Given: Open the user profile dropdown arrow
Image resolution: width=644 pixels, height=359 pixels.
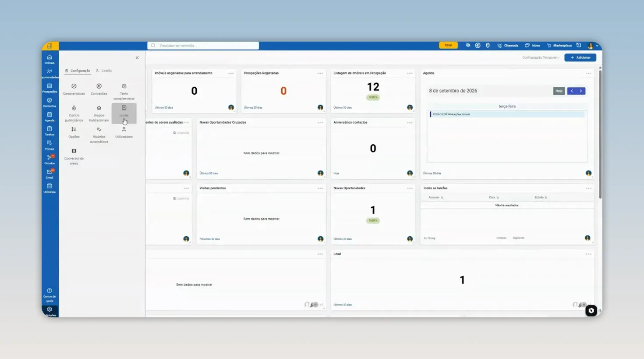Looking at the screenshot, I should 597,46.
